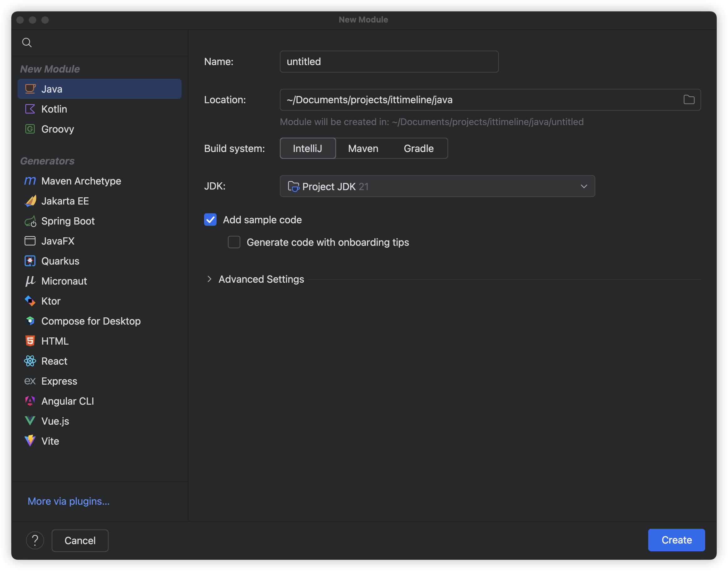
Task: Select Jakarta EE in generators list
Action: coord(65,201)
